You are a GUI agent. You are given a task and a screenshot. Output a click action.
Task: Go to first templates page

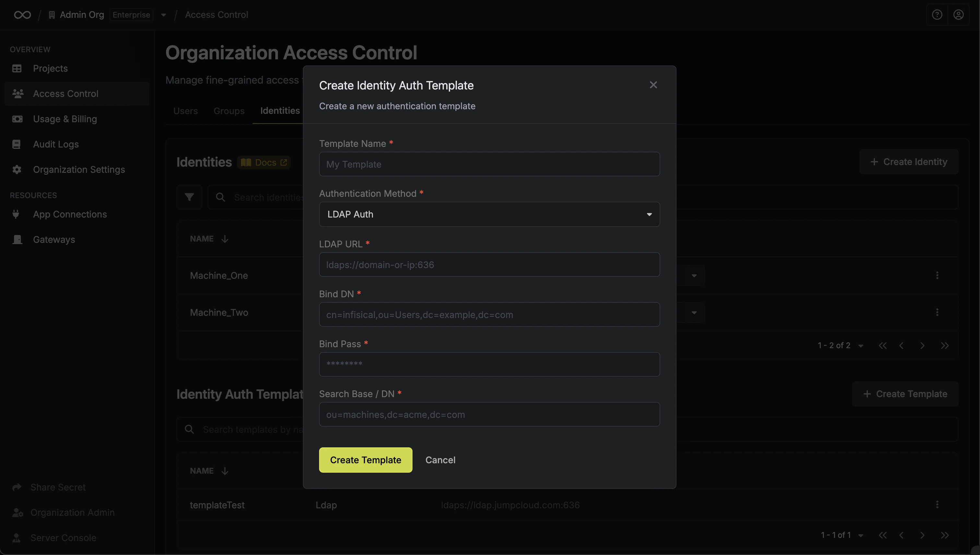pyautogui.click(x=882, y=535)
